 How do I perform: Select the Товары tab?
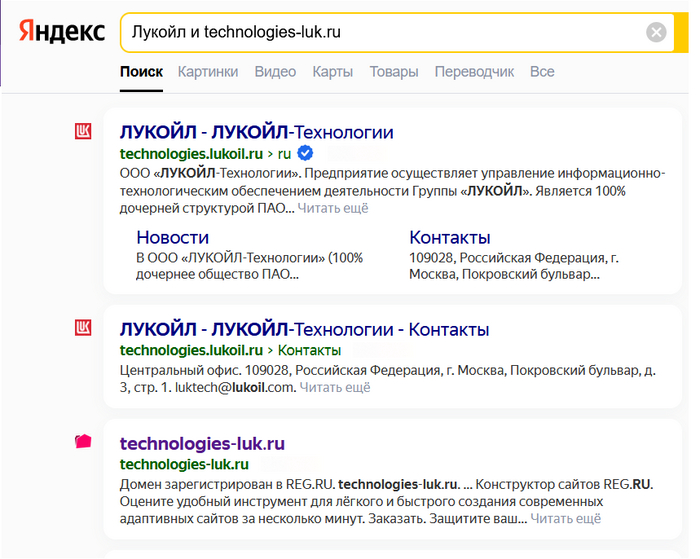point(393,72)
